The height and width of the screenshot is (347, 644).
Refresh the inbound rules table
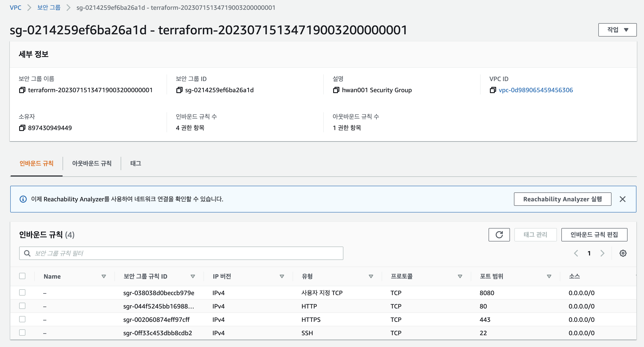click(x=499, y=235)
